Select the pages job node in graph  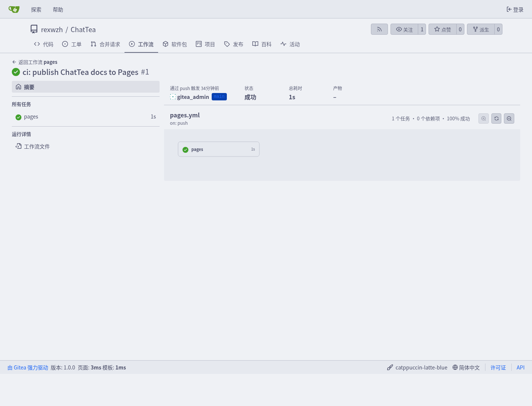point(219,149)
